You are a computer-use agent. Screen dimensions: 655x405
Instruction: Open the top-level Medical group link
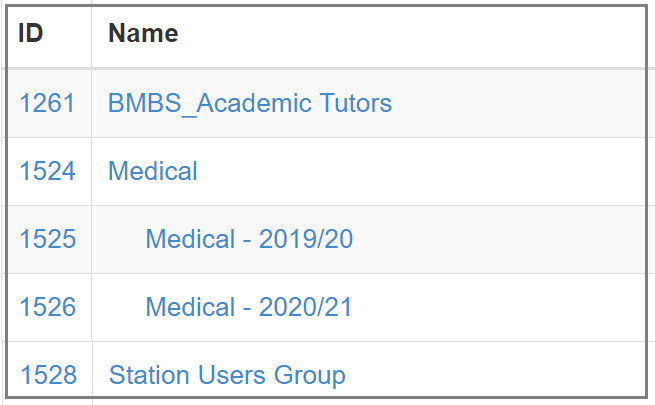[x=152, y=171]
